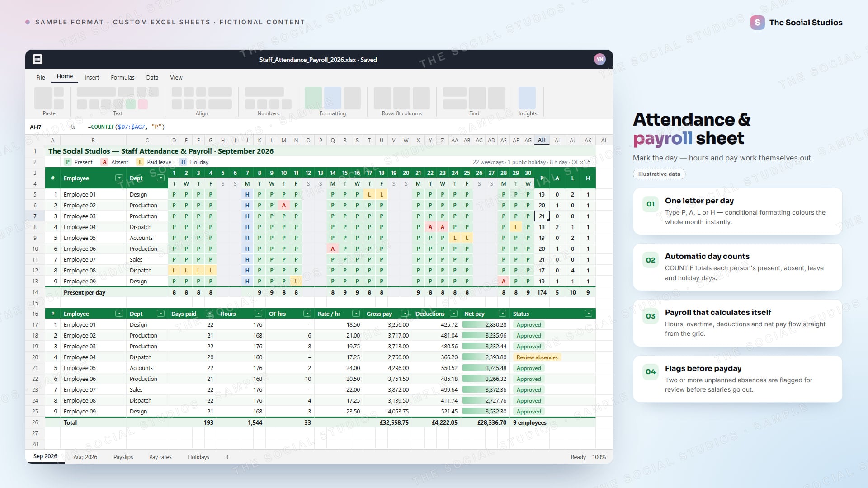Open the Rate / hr filter dropdown
Image resolution: width=868 pixels, height=488 pixels.
coord(356,314)
